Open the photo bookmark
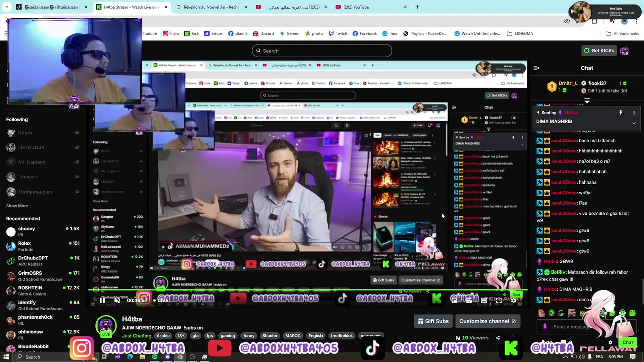The height and width of the screenshot is (362, 644). (x=313, y=34)
